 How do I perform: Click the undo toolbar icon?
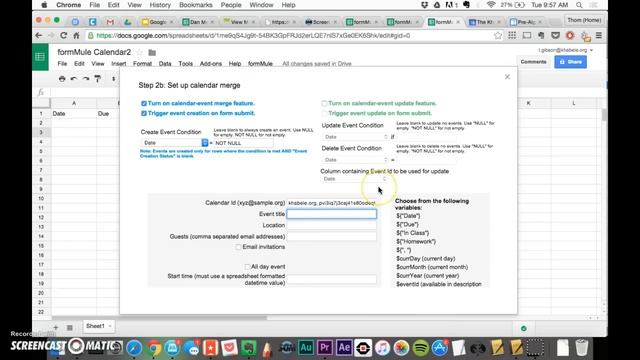(74, 79)
